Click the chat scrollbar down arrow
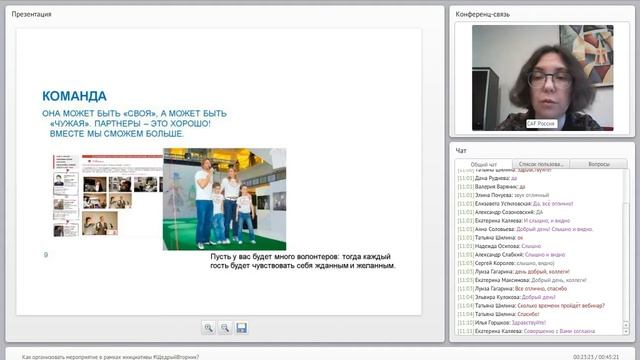This screenshot has width=640, height=360. pos(626,332)
